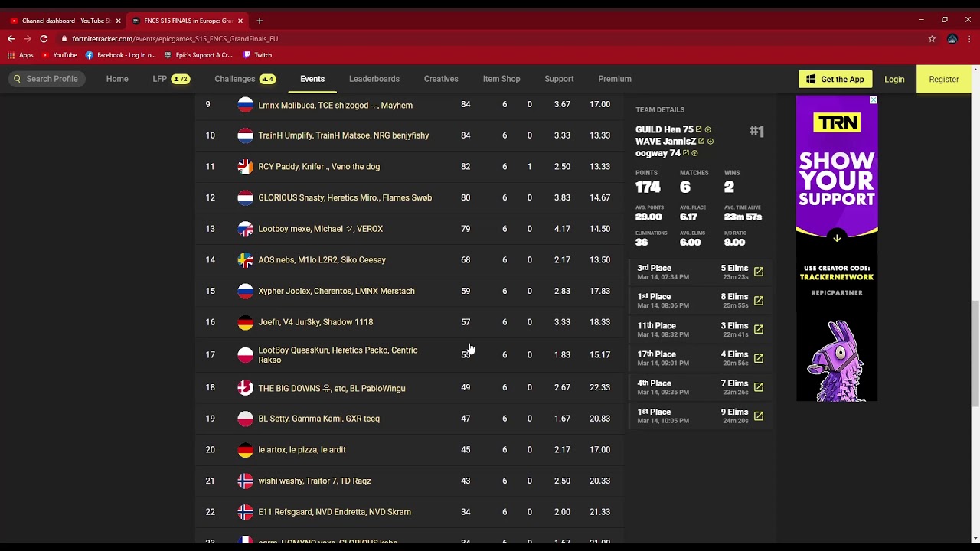Open le artox, le pIzza team
980x551 pixels.
point(302,450)
